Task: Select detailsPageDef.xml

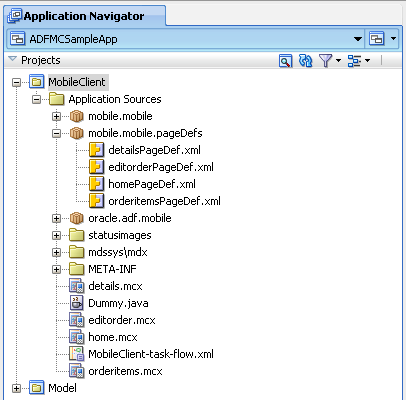Action: pos(154,150)
